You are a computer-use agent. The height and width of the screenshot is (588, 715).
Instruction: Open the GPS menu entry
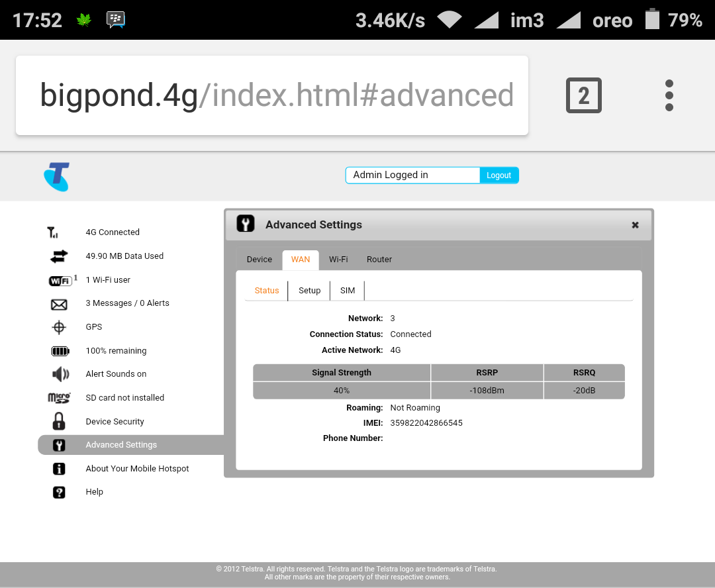click(x=94, y=327)
